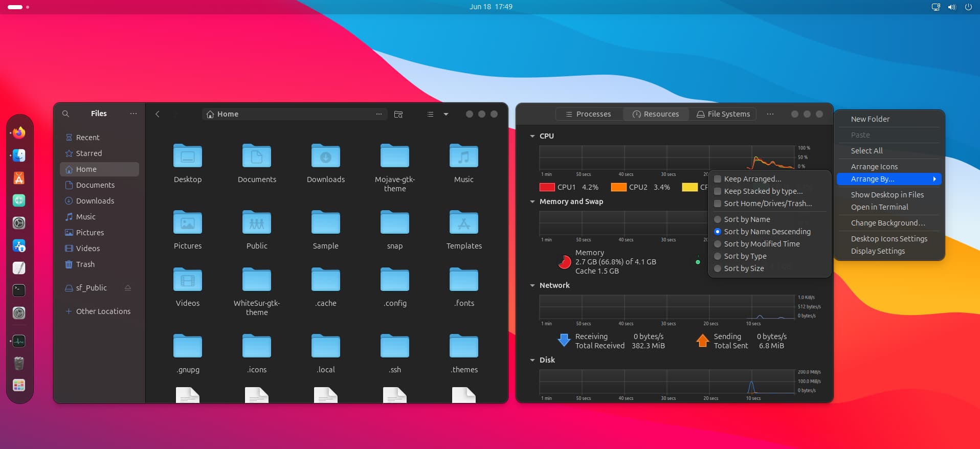Toggle Sort Home/Drives/Trash checkbox
The image size is (980, 449).
click(x=718, y=204)
